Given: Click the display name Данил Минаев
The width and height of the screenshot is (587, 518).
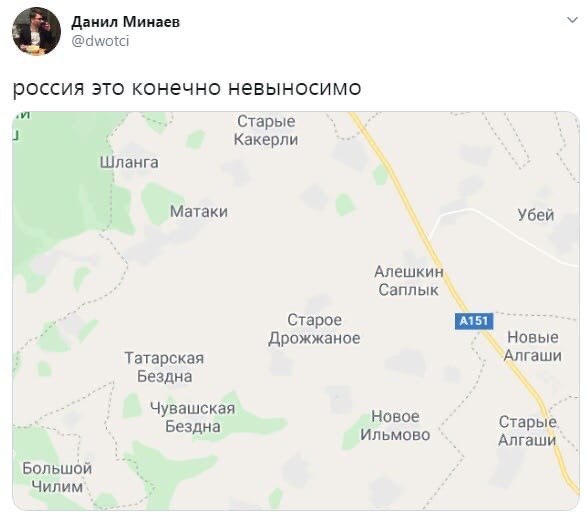Looking at the screenshot, I should tap(125, 22).
